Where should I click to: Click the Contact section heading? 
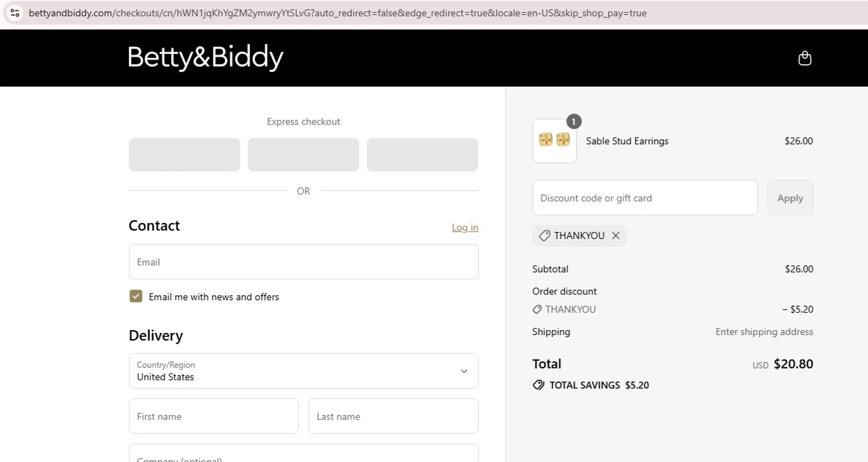155,226
